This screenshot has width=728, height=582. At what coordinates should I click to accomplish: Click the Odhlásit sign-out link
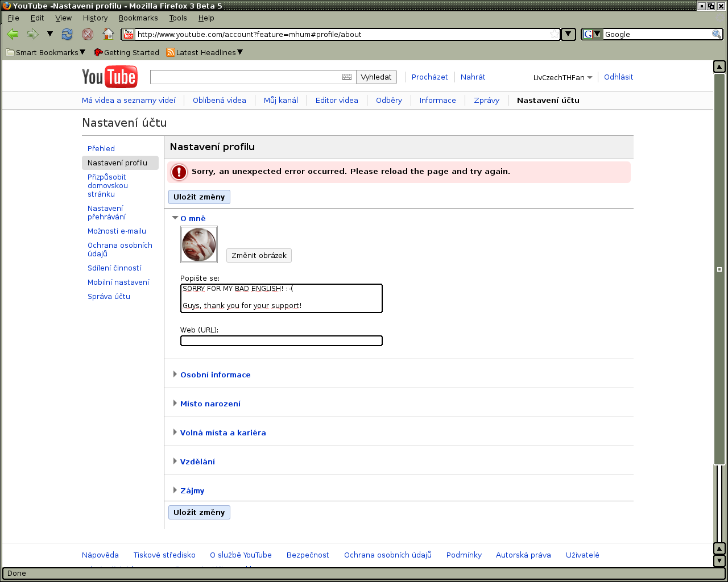pyautogui.click(x=618, y=77)
